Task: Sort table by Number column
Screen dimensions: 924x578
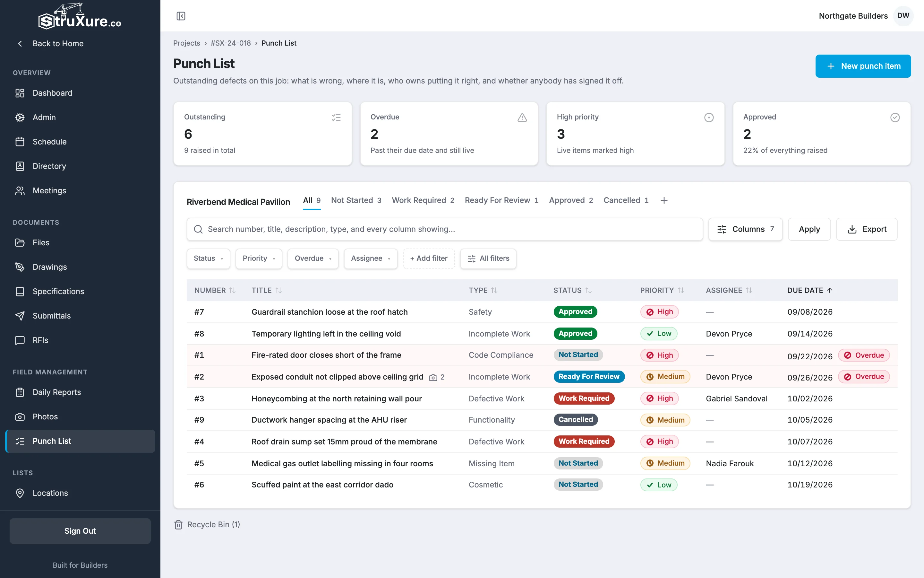Action: [x=215, y=290]
